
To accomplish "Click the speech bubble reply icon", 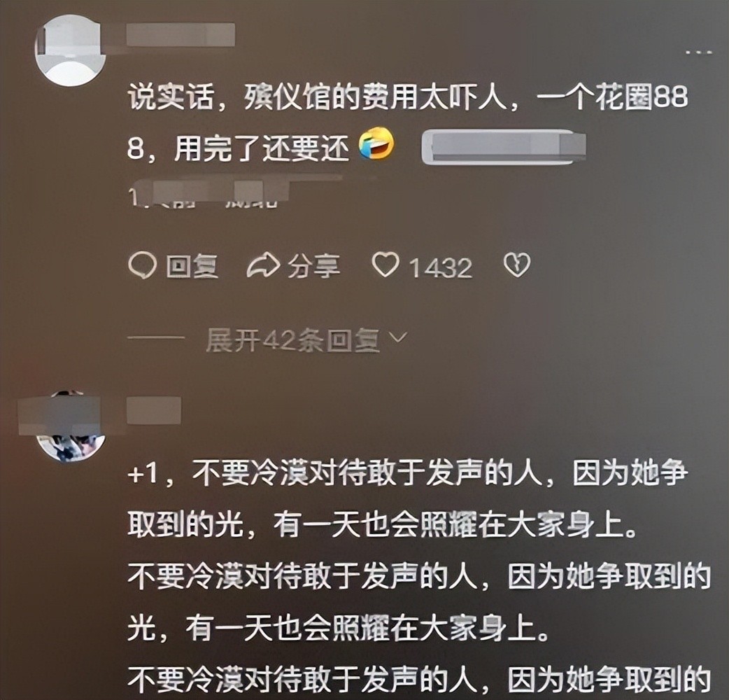I will (142, 265).
